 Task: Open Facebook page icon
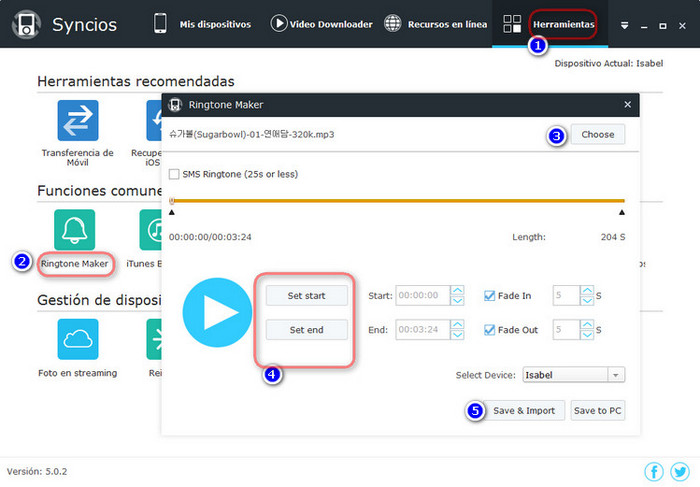pos(654,471)
